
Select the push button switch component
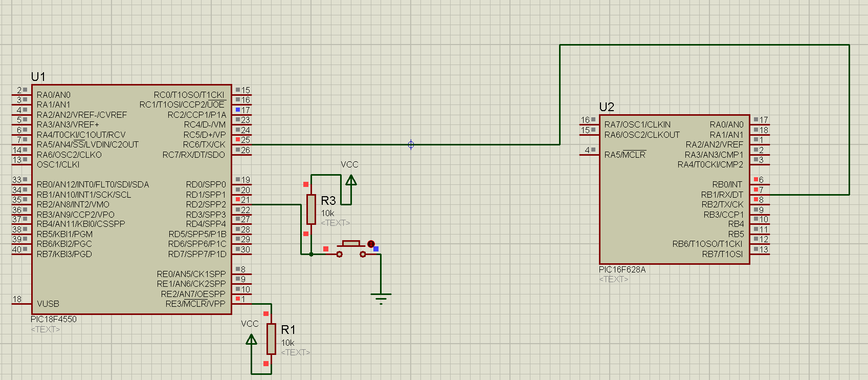tap(351, 249)
